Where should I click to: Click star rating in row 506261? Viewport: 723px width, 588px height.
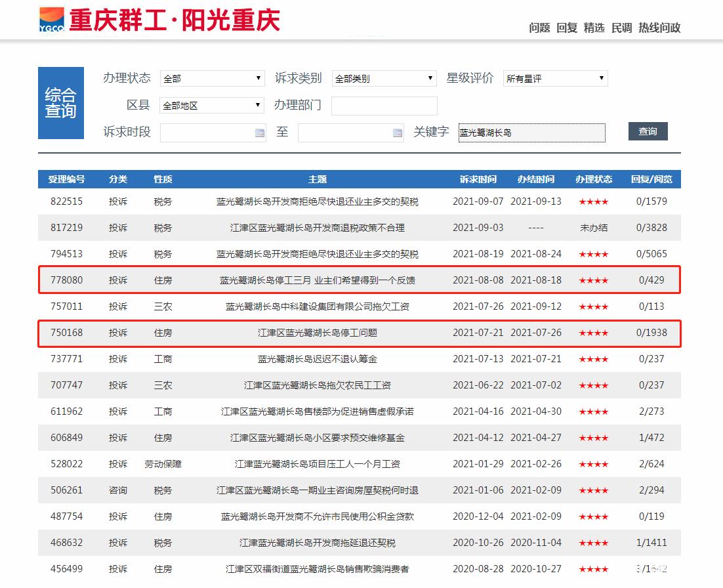(594, 491)
